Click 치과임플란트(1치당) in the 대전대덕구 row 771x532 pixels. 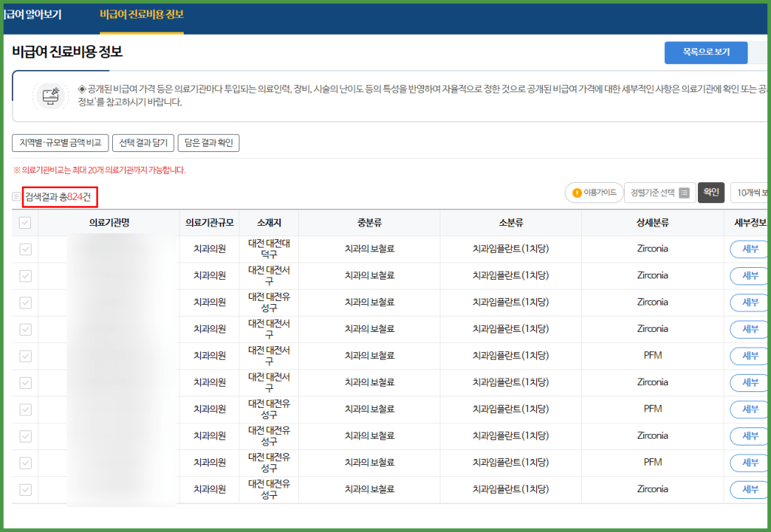(x=510, y=248)
